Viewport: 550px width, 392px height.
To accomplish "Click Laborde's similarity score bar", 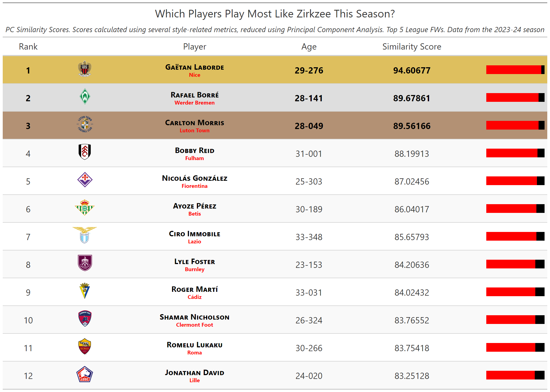I will (x=515, y=70).
